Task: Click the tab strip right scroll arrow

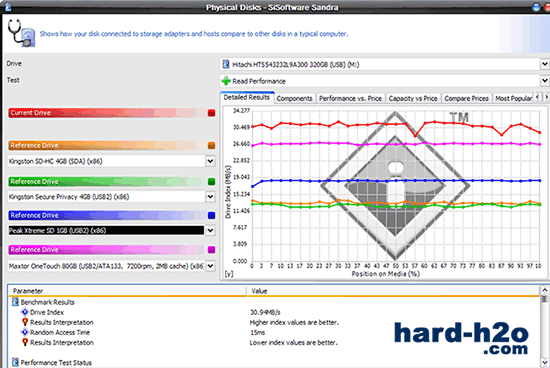Action: point(546,97)
